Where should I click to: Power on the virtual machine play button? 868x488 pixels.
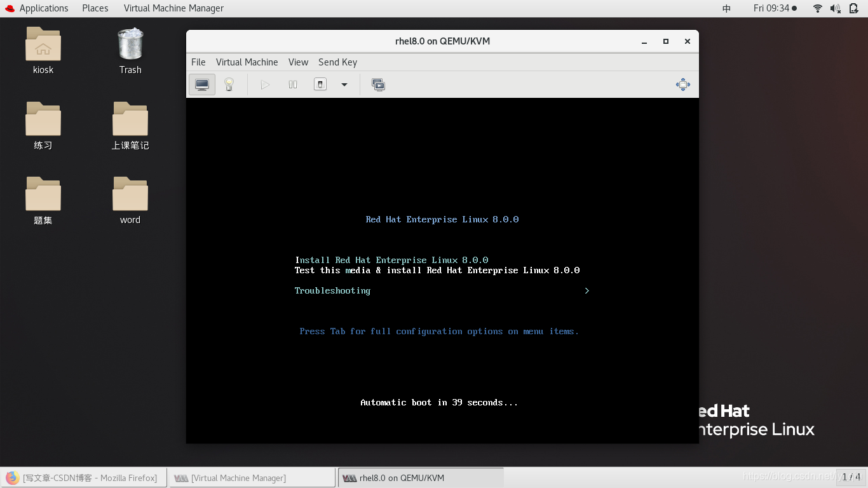tap(265, 85)
